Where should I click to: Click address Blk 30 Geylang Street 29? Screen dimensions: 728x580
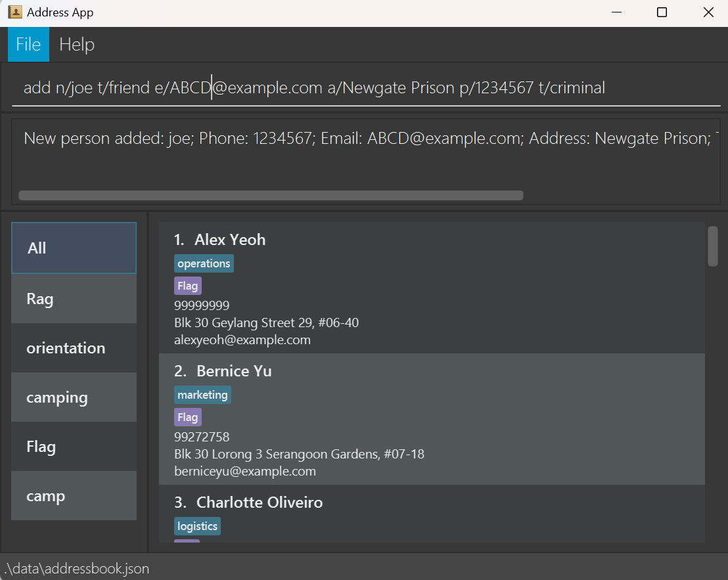(x=267, y=323)
